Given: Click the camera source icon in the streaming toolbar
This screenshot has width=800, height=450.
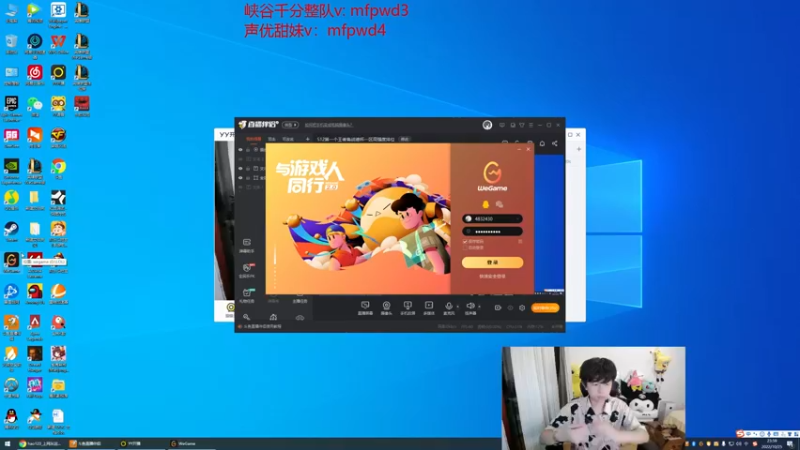Looking at the screenshot, I should pos(386,306).
